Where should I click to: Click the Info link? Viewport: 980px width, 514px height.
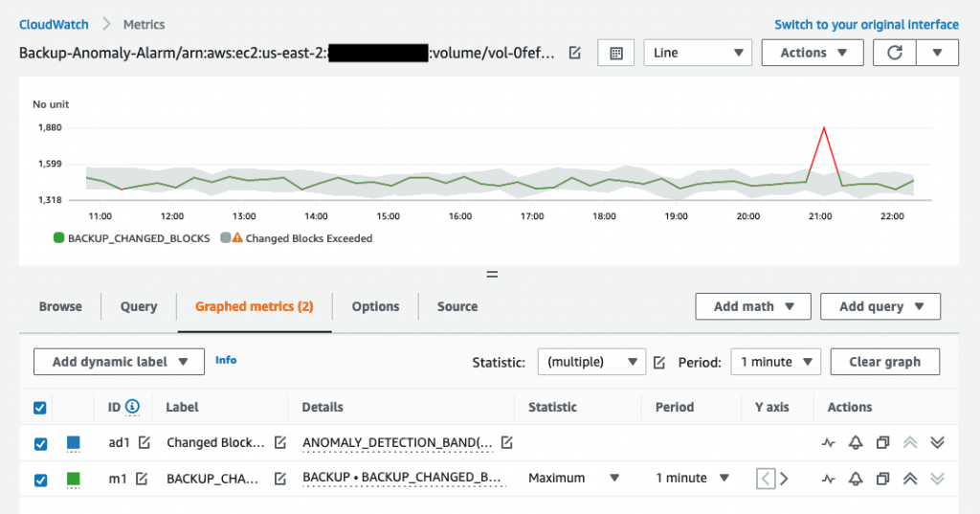[226, 360]
